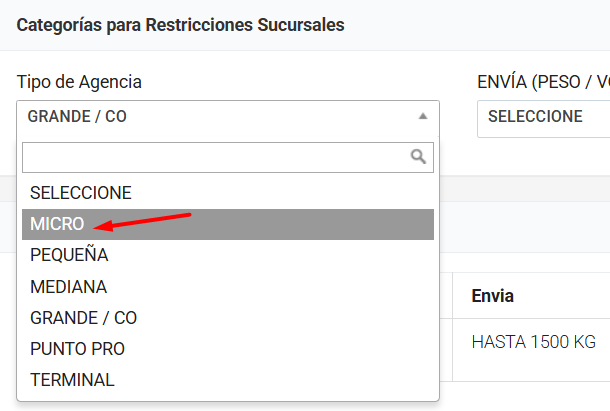Select the MICRO option
610x411 pixels.
[x=228, y=224]
